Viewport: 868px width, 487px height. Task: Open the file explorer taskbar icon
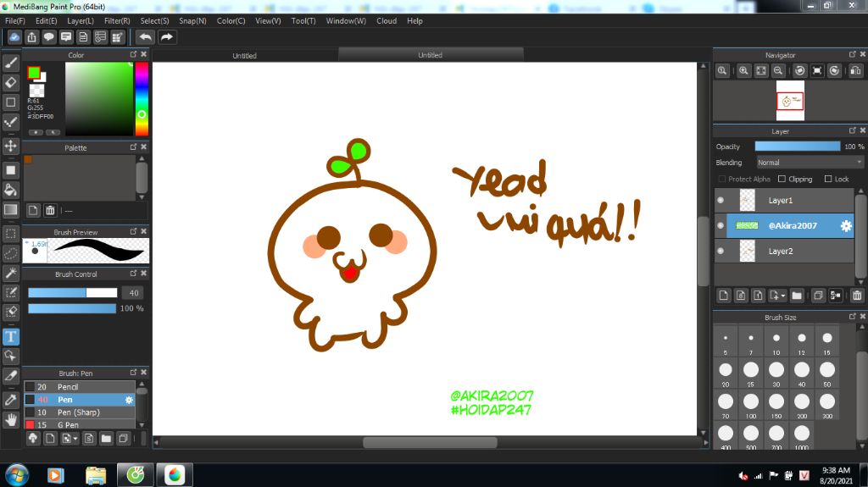pyautogui.click(x=96, y=475)
